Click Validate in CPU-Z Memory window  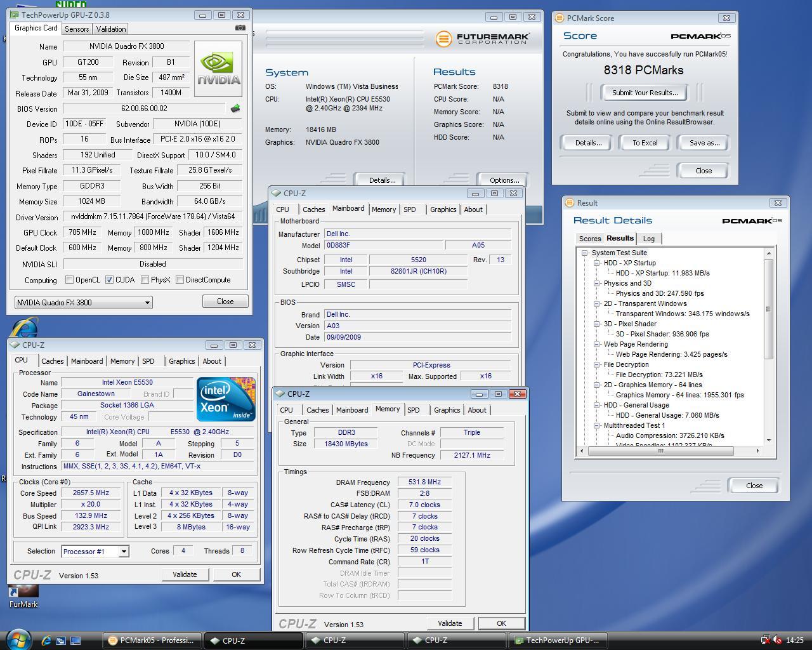[450, 623]
